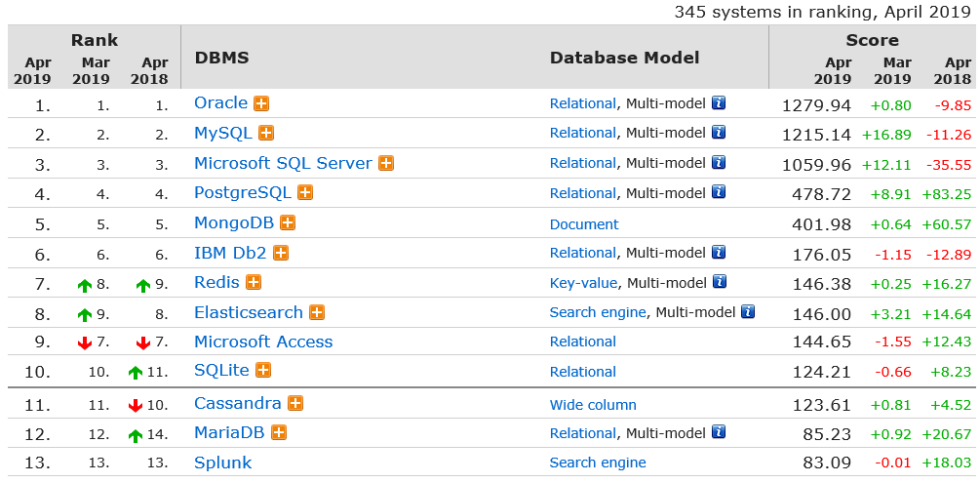This screenshot has width=980, height=483.
Task: Expand the plus icon next to MongoDB
Action: tap(288, 223)
